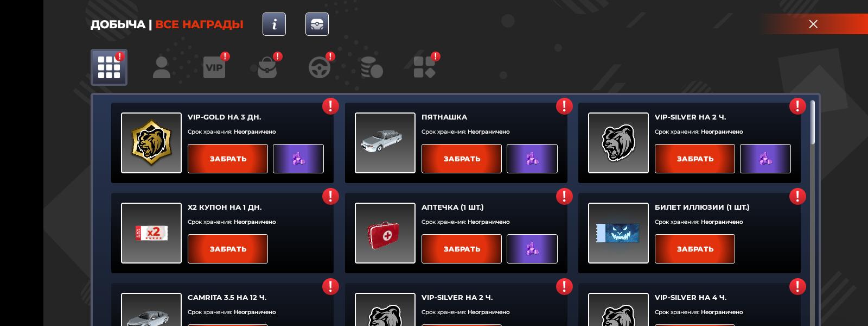Screen dimensions: 868x326
Task: Claim the X2 купон на 1 дн.
Action: 228,249
